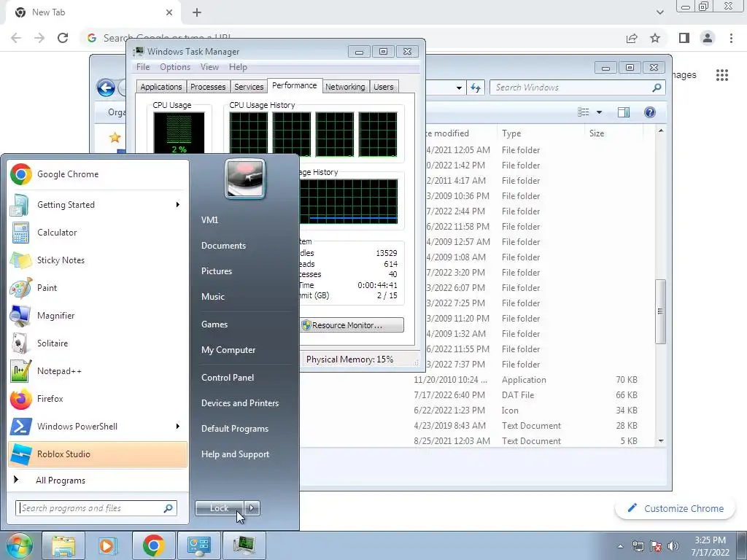
Task: Focus Search programs and files box
Action: pyautogui.click(x=96, y=508)
